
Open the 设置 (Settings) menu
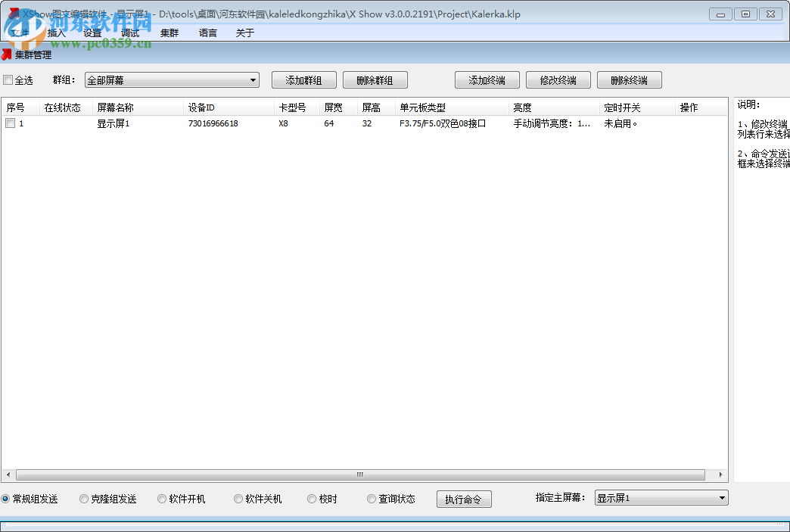92,33
